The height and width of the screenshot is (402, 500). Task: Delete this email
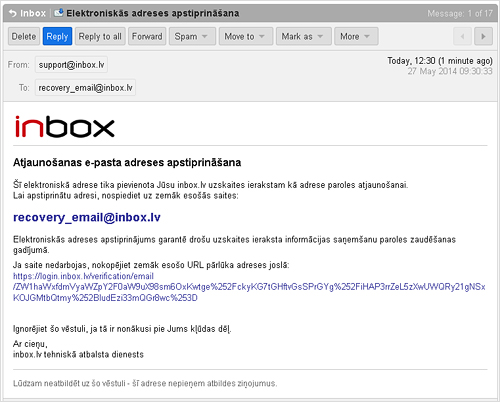pyautogui.click(x=24, y=36)
